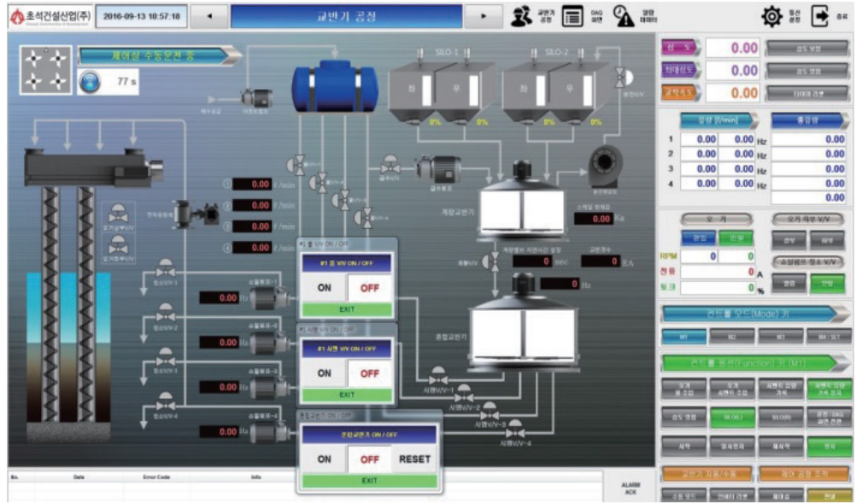Click the ALARM ACK button
862x504 pixels.
[629, 487]
